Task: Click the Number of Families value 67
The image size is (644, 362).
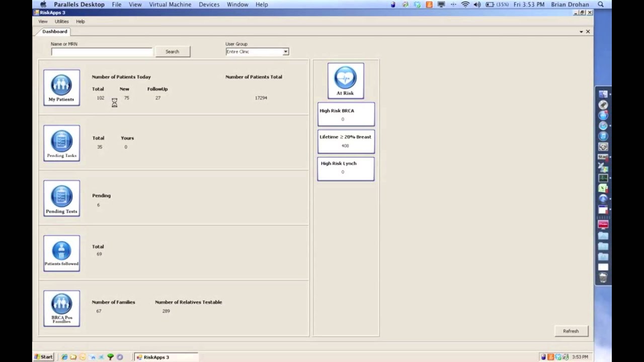Action: 99,311
